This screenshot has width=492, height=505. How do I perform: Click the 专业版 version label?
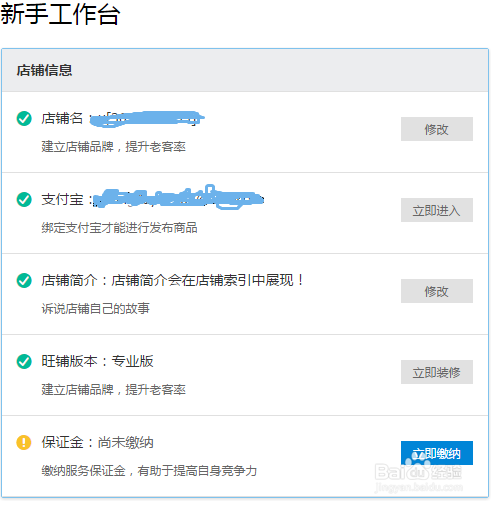pyautogui.click(x=132, y=361)
